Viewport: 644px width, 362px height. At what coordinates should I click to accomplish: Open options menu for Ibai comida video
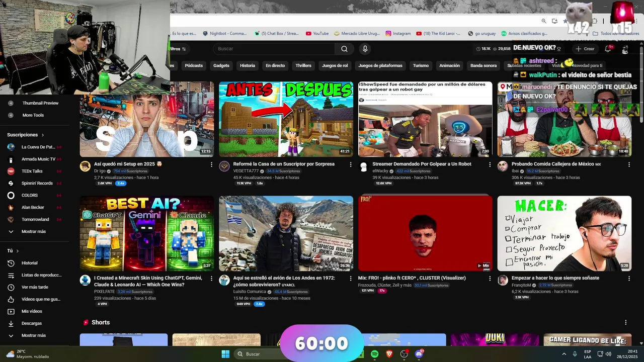[x=629, y=164]
